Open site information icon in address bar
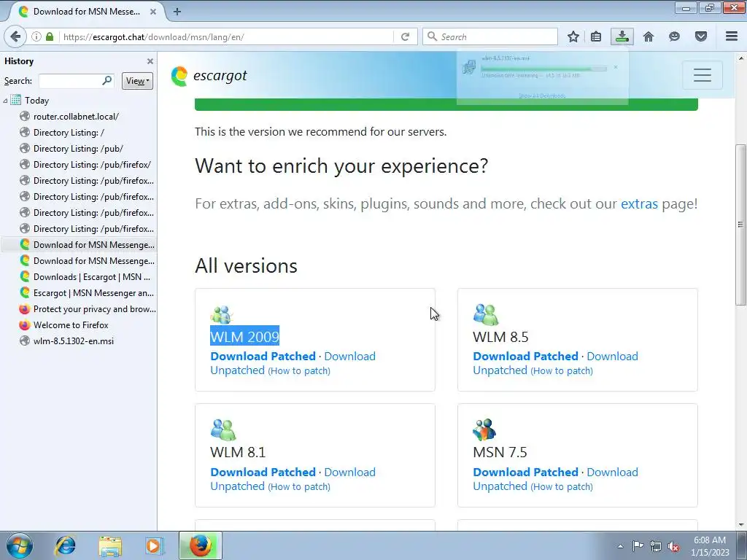 pyautogui.click(x=36, y=36)
